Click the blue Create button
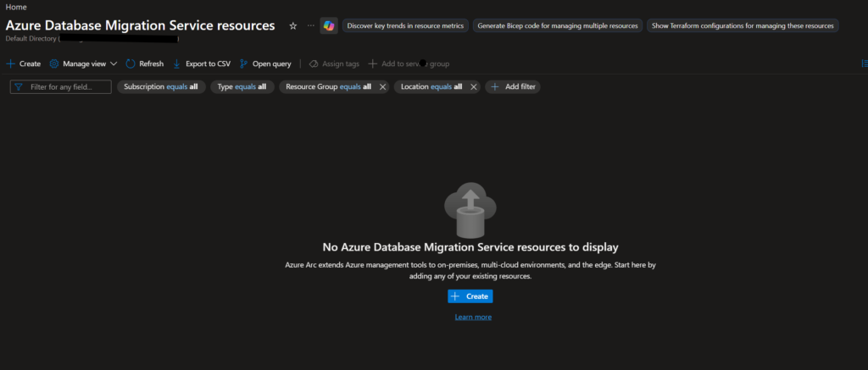Viewport: 868px width, 370px height. pyautogui.click(x=470, y=296)
